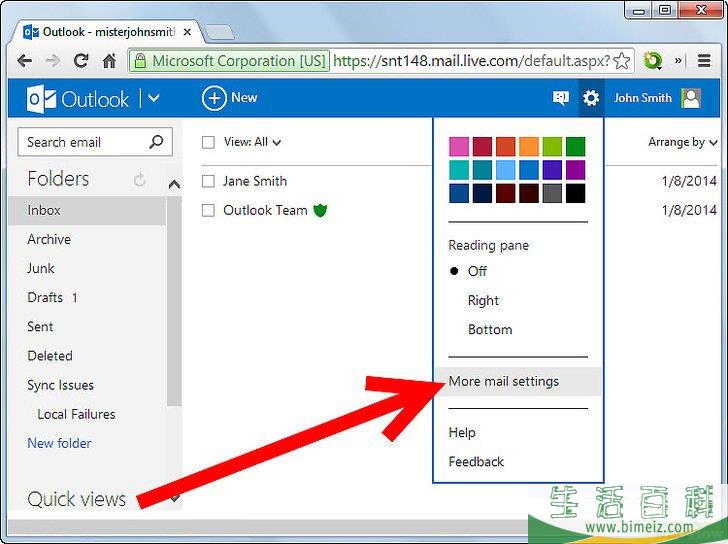Open the Junk folder
The height and width of the screenshot is (544, 728).
[x=41, y=268]
